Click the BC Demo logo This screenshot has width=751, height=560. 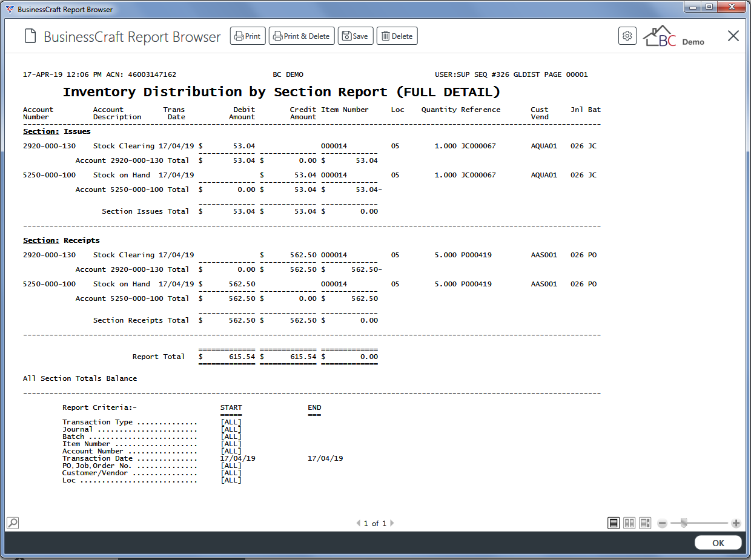[x=674, y=36]
